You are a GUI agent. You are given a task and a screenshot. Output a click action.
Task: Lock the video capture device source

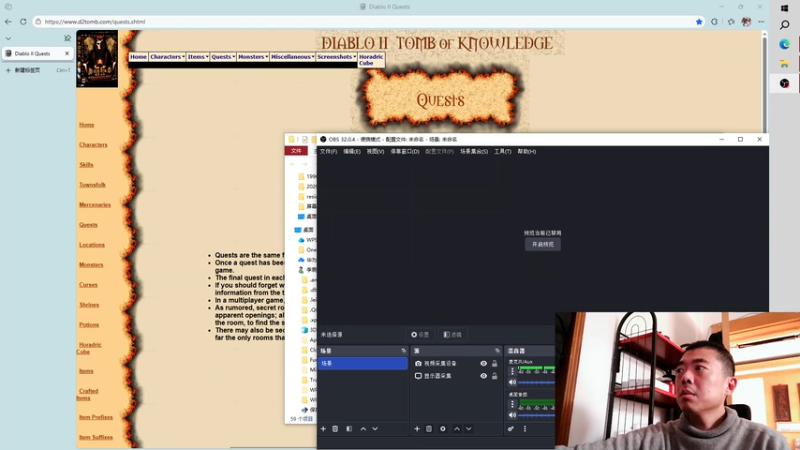point(494,363)
